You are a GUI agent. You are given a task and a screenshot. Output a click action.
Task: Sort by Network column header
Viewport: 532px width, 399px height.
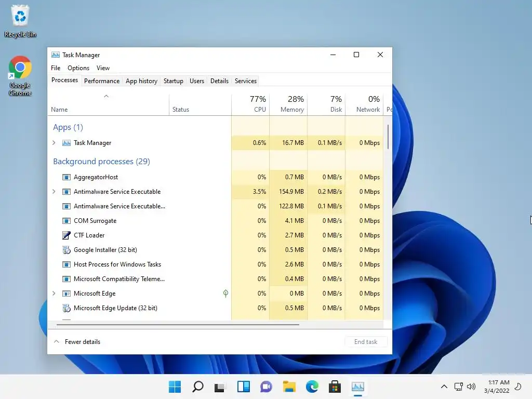(364, 105)
